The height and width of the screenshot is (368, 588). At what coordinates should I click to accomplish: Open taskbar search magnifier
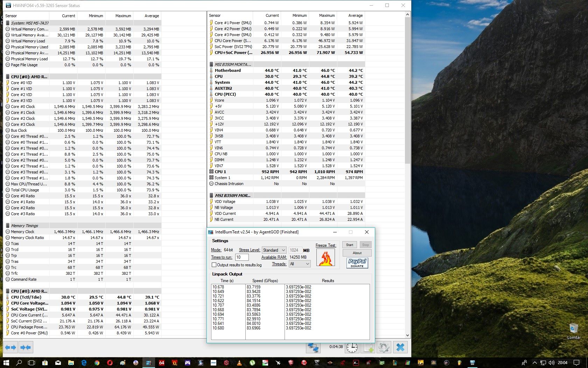pos(19,363)
